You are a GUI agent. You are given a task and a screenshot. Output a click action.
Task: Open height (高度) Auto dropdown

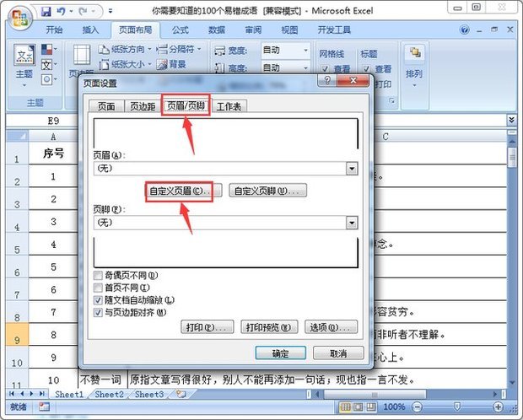pyautogui.click(x=305, y=68)
